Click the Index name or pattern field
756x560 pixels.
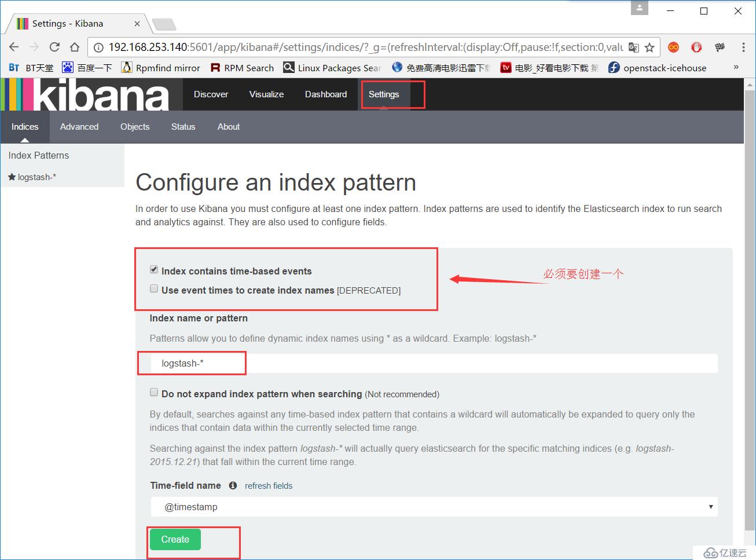tap(434, 363)
